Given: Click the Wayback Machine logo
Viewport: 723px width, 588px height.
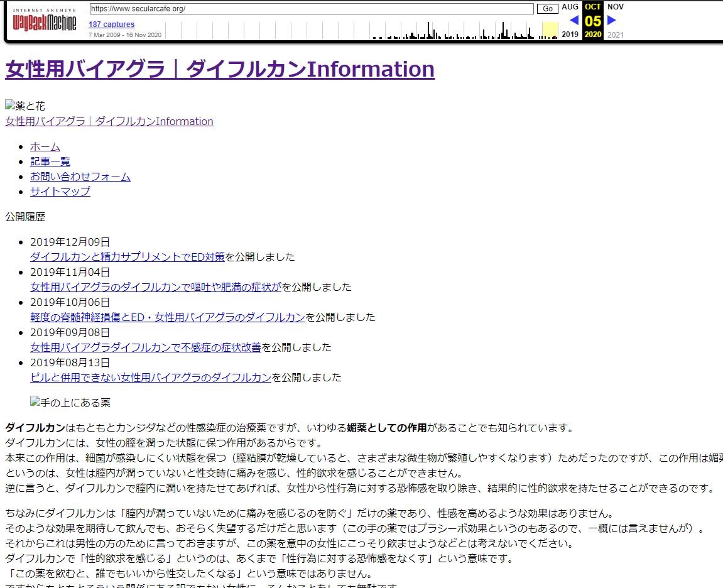Looking at the screenshot, I should click(44, 22).
